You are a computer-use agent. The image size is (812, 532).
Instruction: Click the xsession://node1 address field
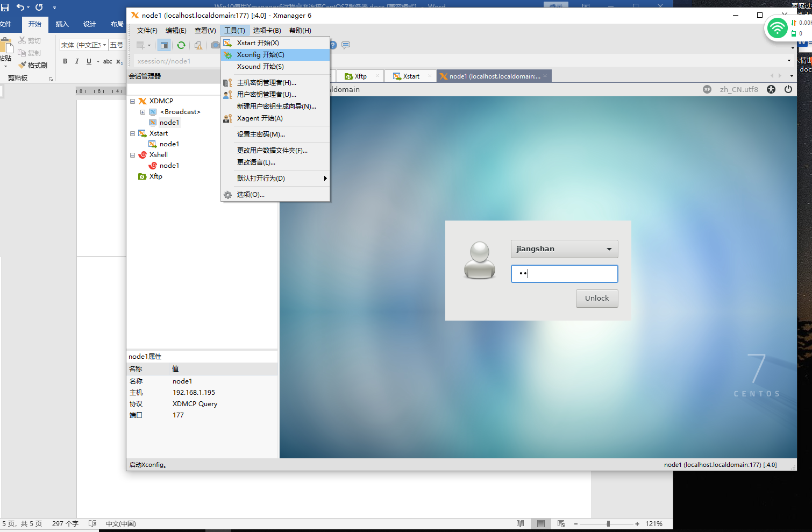[177, 61]
